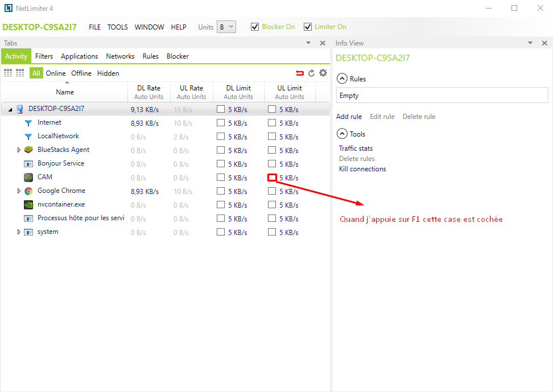Click the nvcontainer.exe NVIDIA icon
The width and height of the screenshot is (553, 392).
[28, 205]
